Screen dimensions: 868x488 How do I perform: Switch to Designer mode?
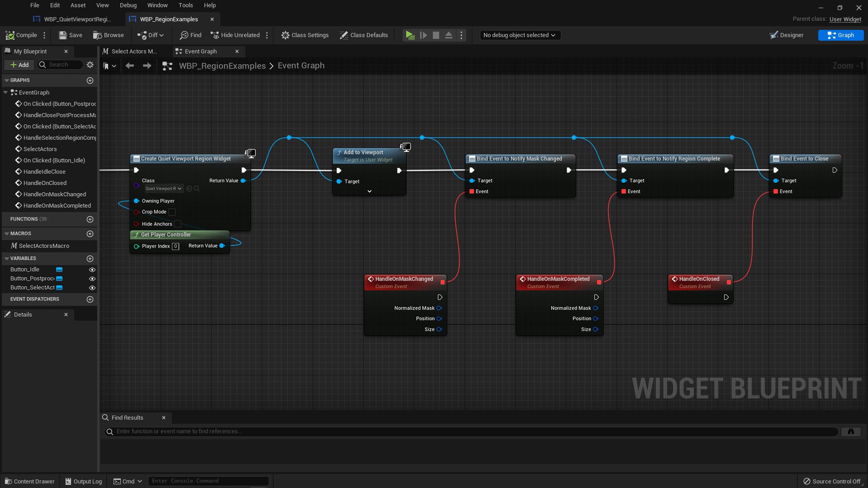pos(787,35)
